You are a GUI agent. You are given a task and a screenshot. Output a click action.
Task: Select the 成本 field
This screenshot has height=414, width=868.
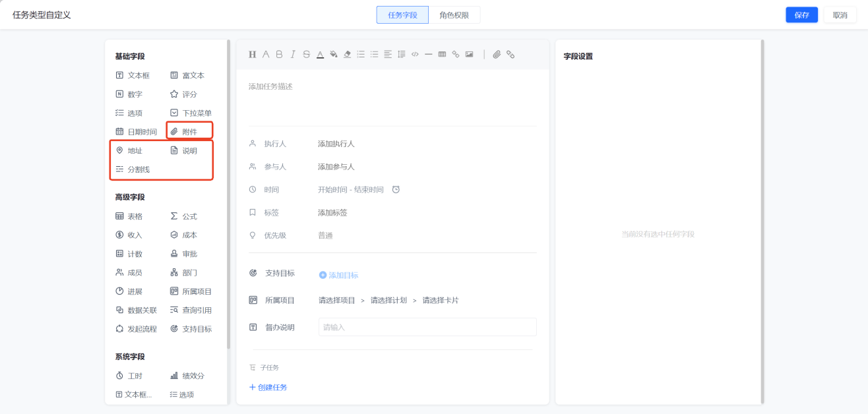(184, 235)
